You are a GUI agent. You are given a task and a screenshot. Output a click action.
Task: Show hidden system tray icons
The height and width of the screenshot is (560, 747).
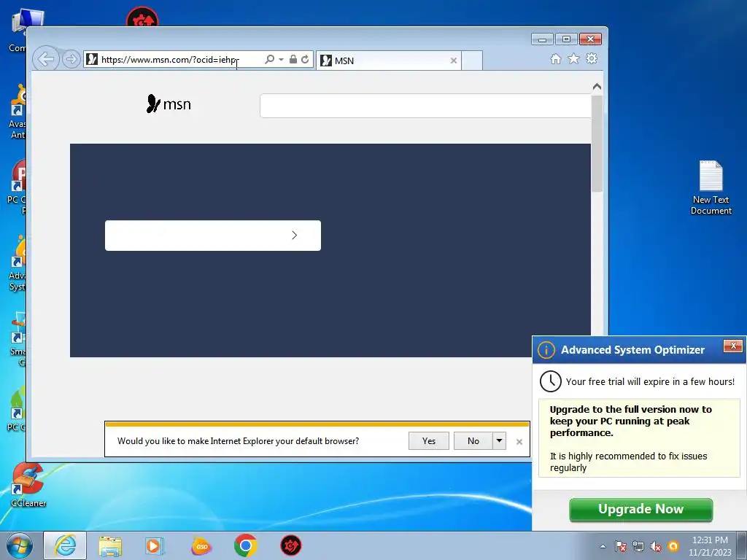[603, 546]
